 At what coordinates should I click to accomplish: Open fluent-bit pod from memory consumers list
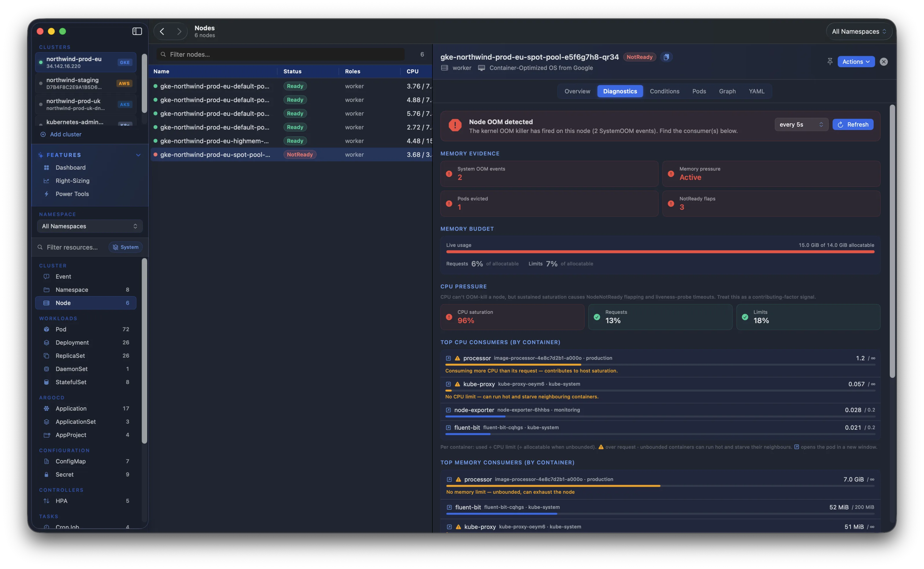coord(449,507)
